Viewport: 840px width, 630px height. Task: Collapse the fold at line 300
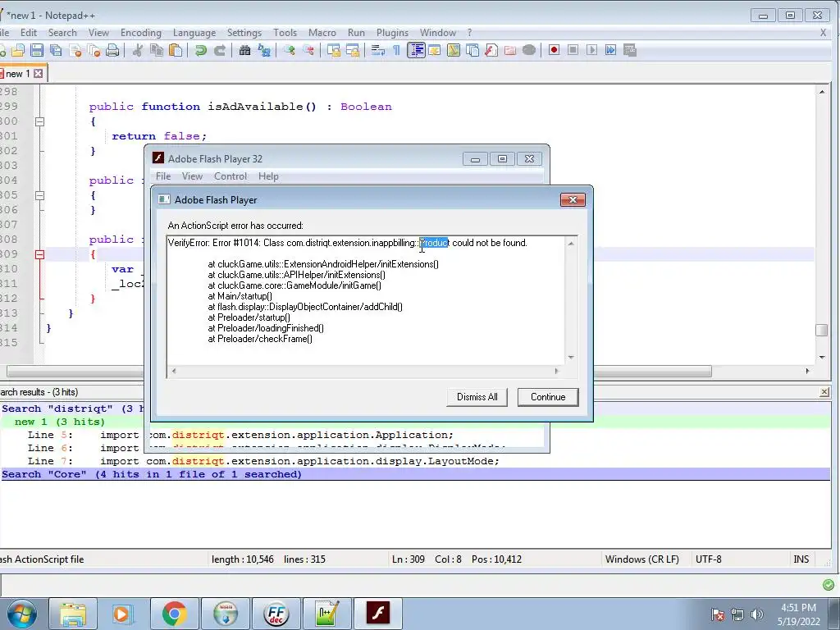pyautogui.click(x=39, y=121)
